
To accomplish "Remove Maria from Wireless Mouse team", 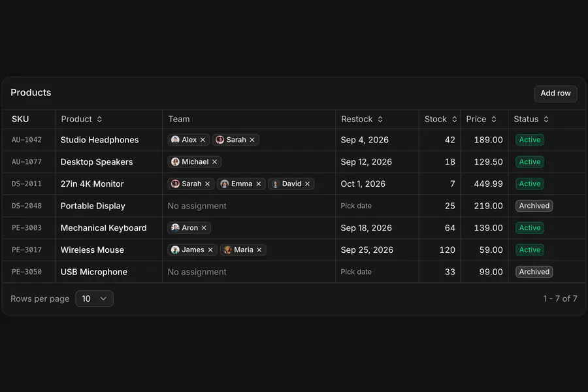I will point(259,250).
